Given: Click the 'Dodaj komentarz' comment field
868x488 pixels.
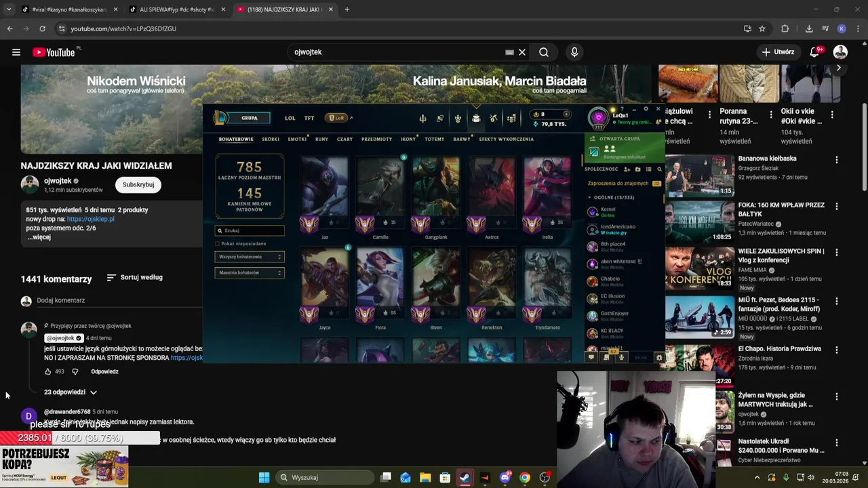Looking at the screenshot, I should 119,300.
